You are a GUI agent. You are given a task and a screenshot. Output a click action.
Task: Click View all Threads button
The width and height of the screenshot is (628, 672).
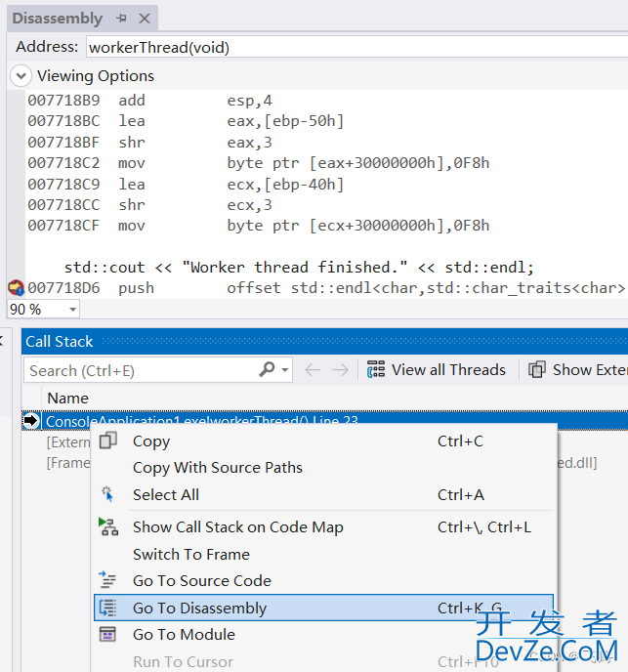[x=437, y=369]
